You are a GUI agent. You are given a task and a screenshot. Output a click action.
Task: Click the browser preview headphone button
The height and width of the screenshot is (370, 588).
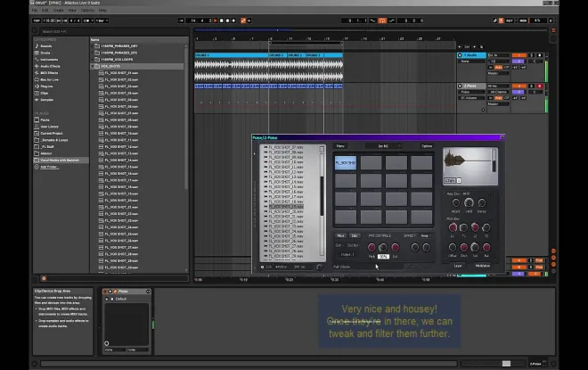[44, 278]
